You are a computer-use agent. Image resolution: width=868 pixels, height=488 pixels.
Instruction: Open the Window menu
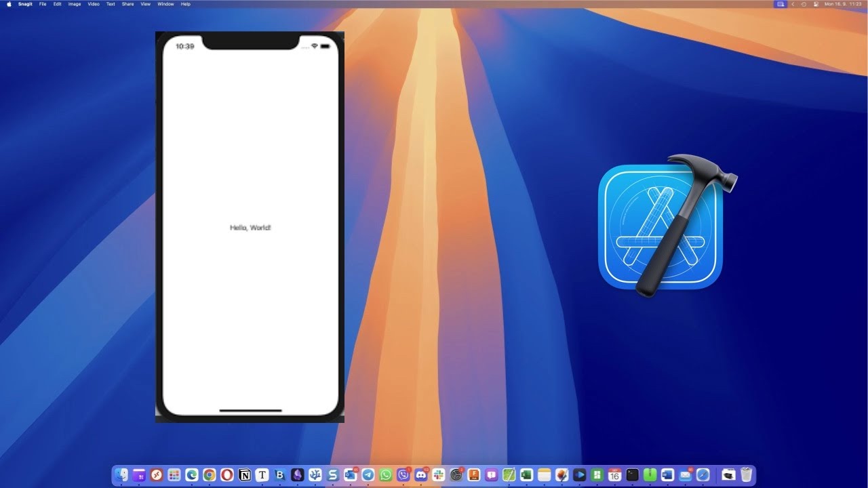tap(165, 4)
